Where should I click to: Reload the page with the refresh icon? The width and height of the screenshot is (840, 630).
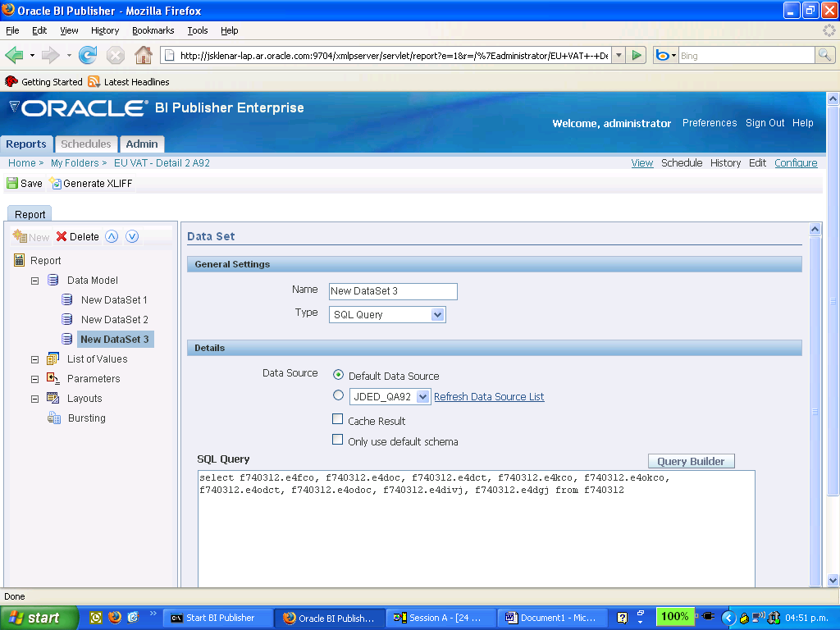click(88, 55)
